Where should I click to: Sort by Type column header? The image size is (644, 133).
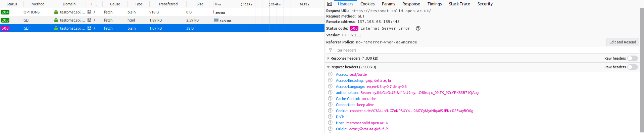(139, 4)
